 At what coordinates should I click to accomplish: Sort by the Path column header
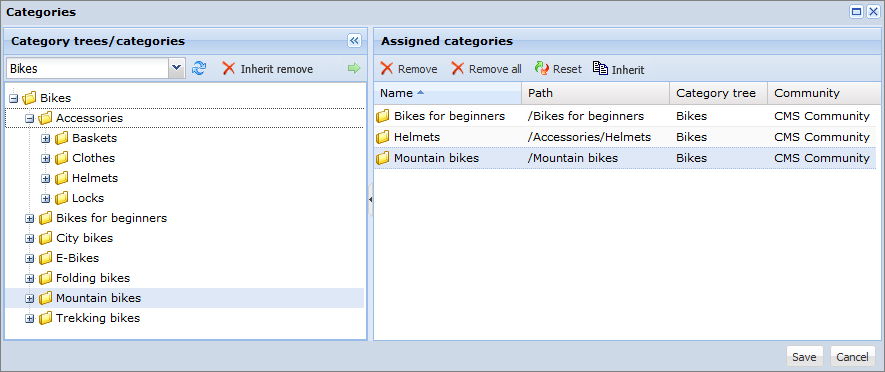tap(596, 93)
